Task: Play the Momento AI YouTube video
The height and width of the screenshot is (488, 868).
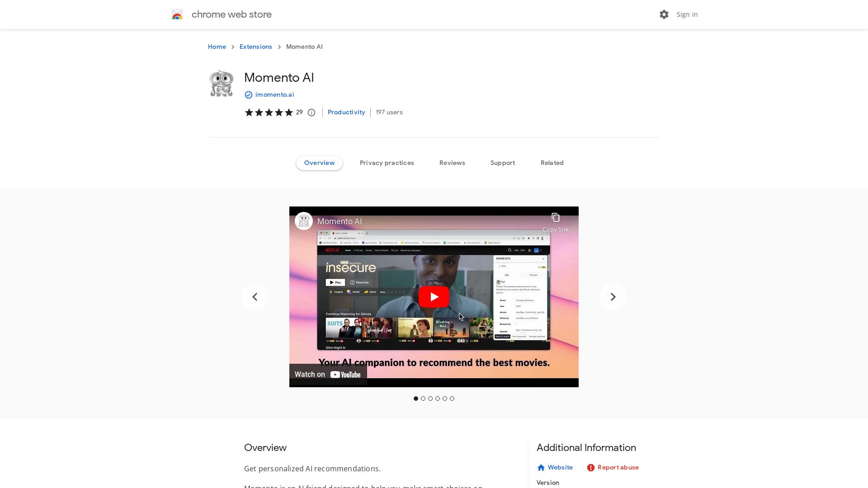Action: (434, 296)
